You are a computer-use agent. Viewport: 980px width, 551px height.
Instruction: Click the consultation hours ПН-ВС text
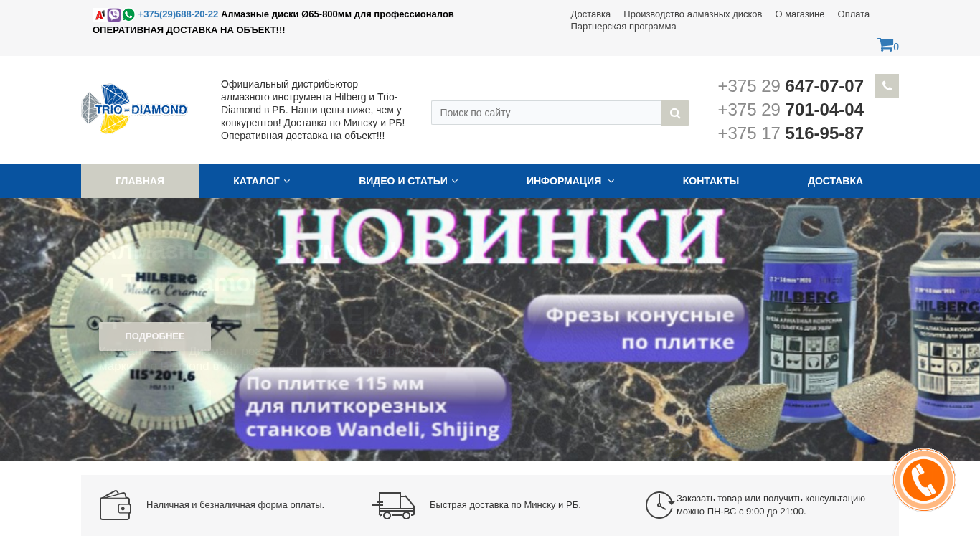tap(771, 505)
